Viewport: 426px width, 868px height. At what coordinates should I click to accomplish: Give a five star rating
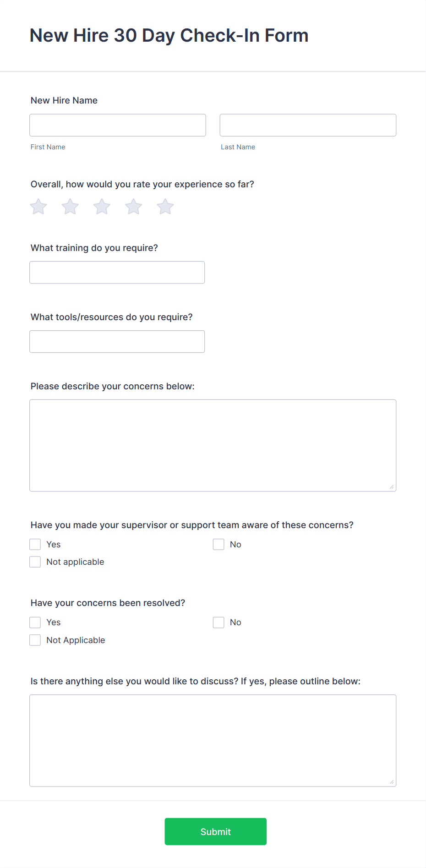165,207
